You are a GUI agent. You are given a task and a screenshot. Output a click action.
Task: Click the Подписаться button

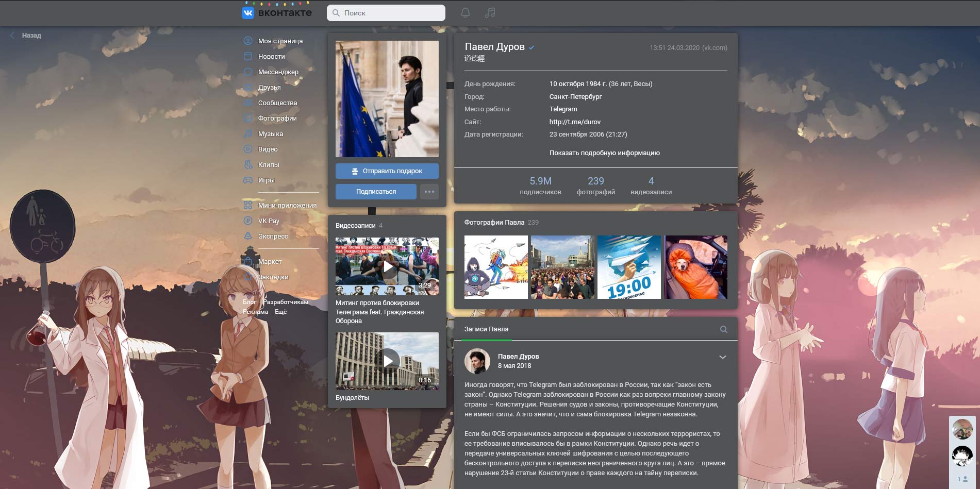tap(376, 192)
